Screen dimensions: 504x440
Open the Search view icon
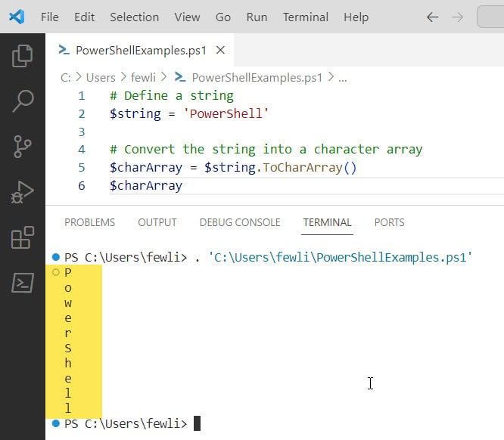pos(23,101)
